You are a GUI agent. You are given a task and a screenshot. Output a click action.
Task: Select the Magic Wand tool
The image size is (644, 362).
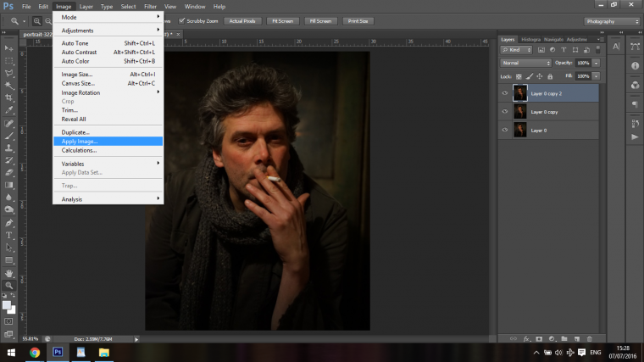[8, 86]
